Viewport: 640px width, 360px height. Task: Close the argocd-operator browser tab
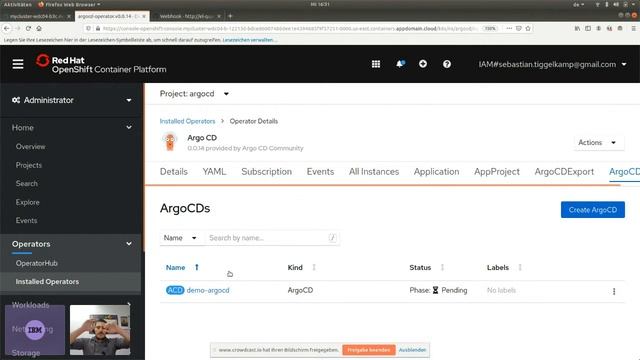144,16
